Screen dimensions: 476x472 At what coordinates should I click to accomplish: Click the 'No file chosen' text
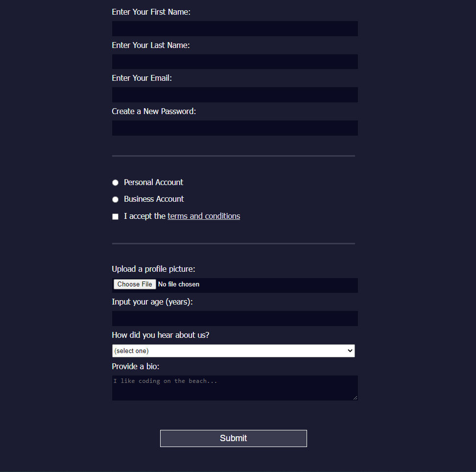[x=178, y=284]
